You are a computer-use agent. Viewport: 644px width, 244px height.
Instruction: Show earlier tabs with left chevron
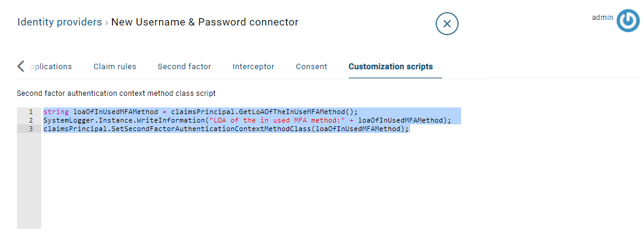pyautogui.click(x=21, y=66)
